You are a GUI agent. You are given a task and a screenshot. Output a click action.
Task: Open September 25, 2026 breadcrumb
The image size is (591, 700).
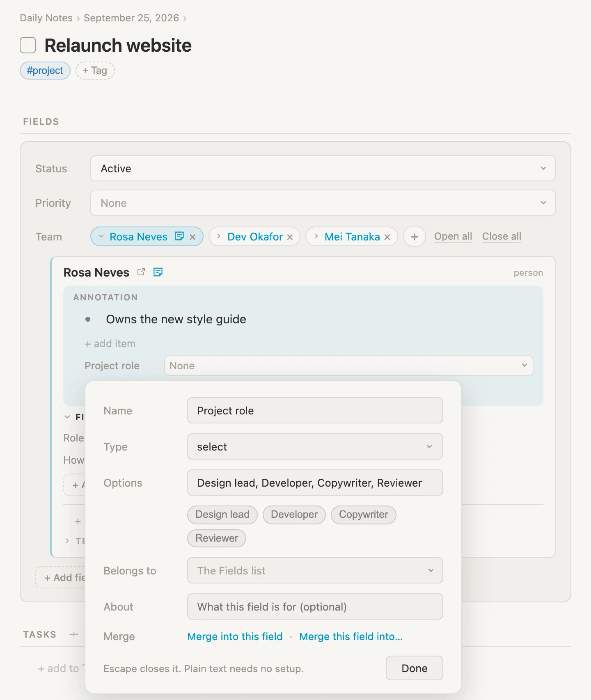pyautogui.click(x=131, y=18)
